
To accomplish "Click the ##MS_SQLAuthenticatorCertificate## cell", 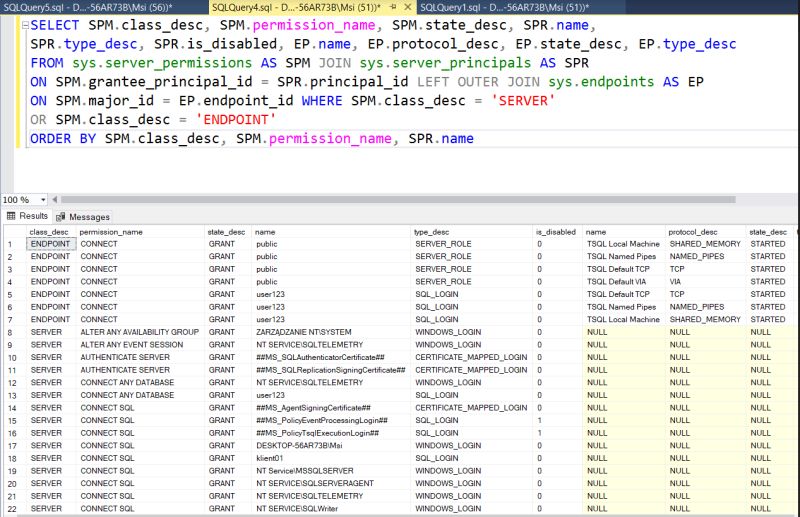I will pyautogui.click(x=331, y=357).
